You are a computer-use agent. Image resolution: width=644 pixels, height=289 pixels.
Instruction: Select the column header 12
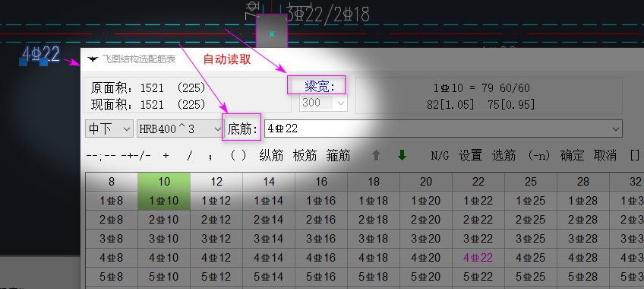pos(216,181)
